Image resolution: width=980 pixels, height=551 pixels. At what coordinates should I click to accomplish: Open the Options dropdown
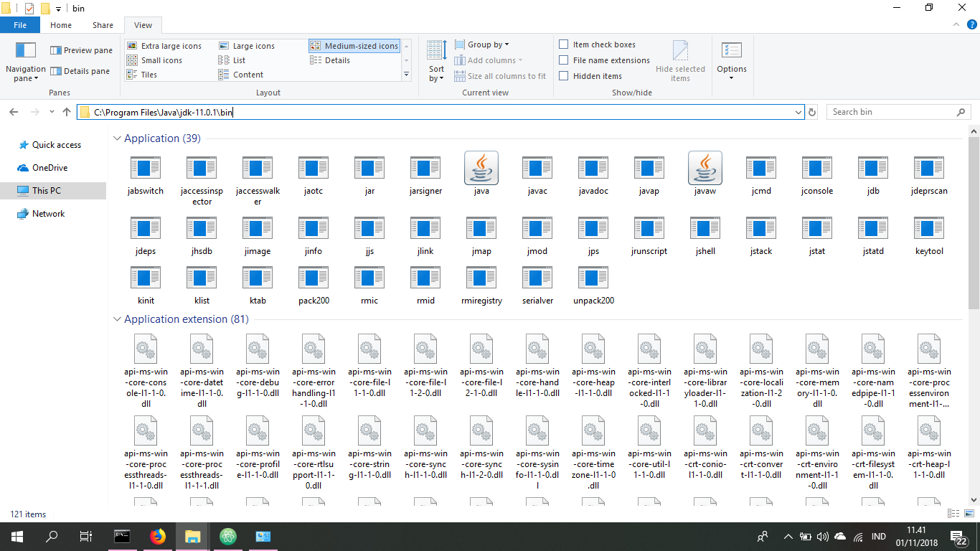click(732, 61)
